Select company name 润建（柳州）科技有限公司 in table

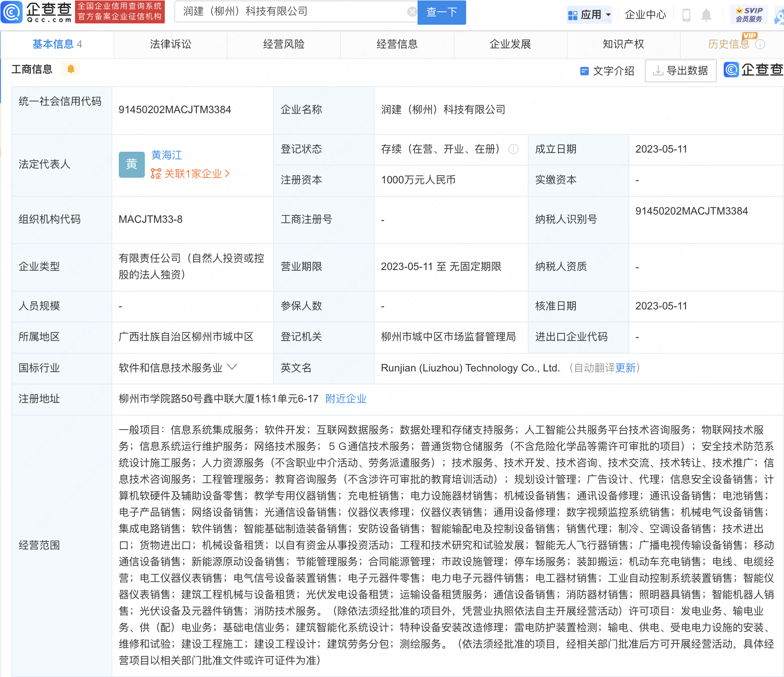pyautogui.click(x=443, y=110)
